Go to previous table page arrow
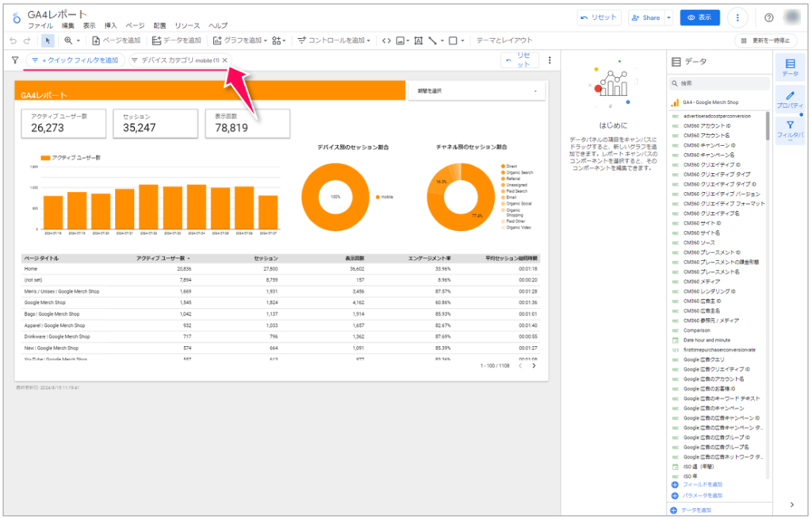The image size is (812, 519). 520,366
